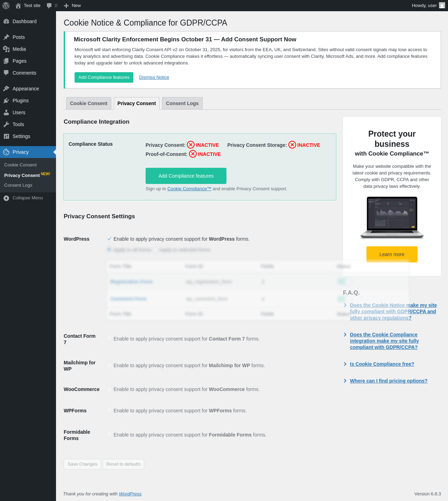This screenshot has width=448, height=501.
Task: Switch to the Privacy Consent tab
Action: pos(136,103)
